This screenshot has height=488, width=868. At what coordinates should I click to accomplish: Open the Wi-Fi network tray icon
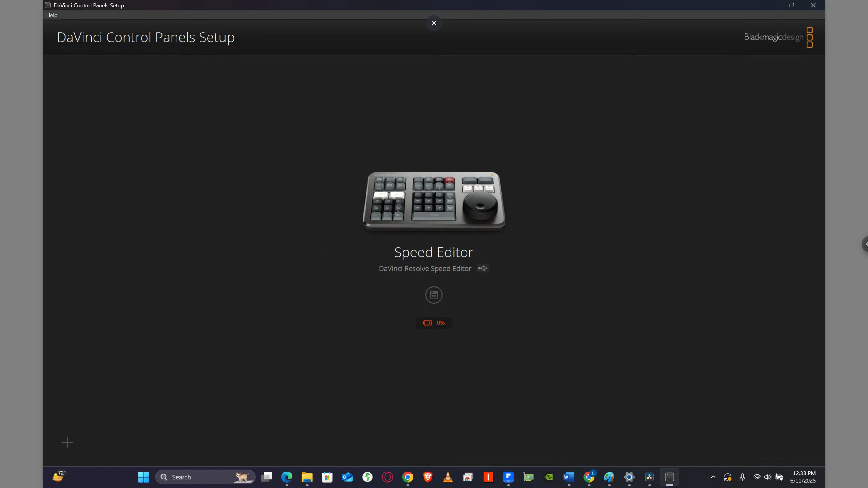coord(757,477)
